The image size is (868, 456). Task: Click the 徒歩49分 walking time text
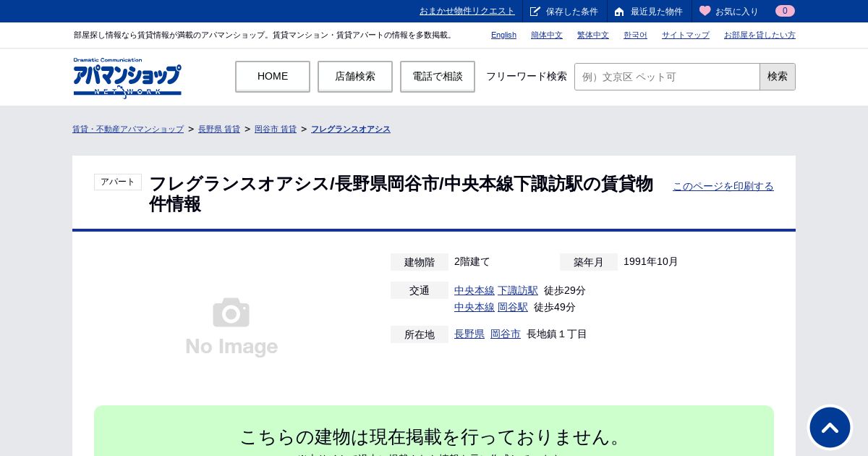[555, 307]
